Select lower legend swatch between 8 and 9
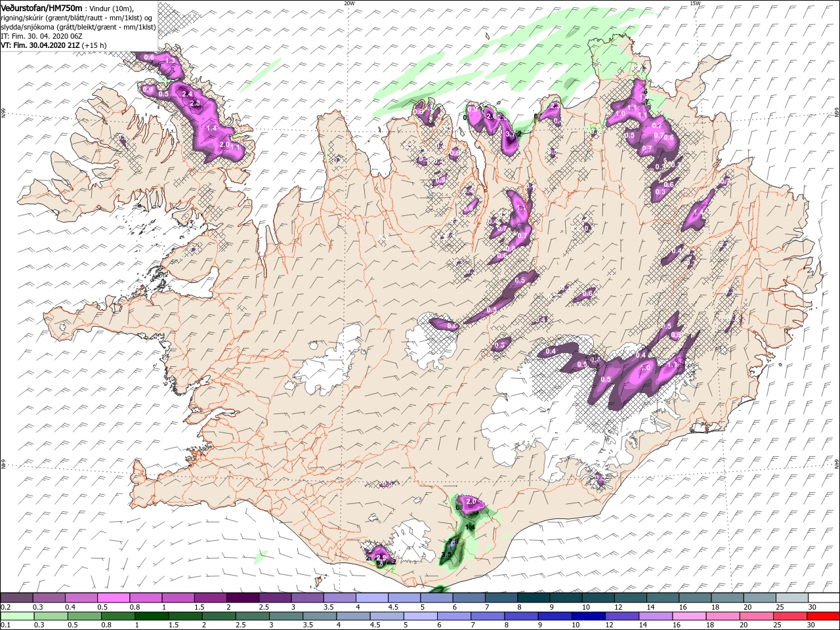The height and width of the screenshot is (630, 840). [521, 616]
